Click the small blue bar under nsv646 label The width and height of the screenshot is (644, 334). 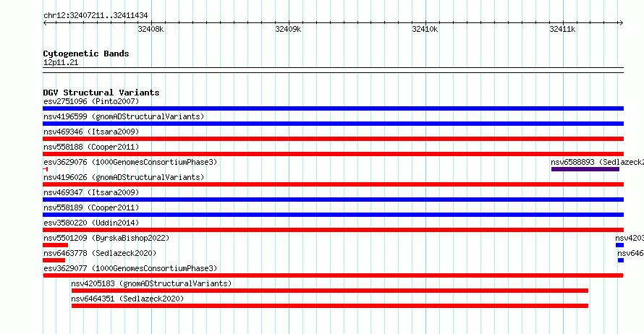click(621, 260)
